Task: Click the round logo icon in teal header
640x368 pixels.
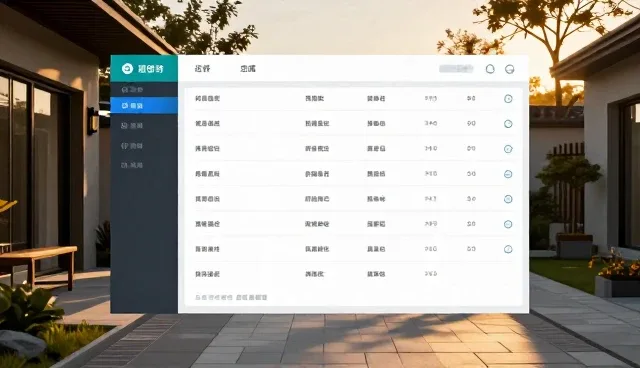Action: coord(127,69)
